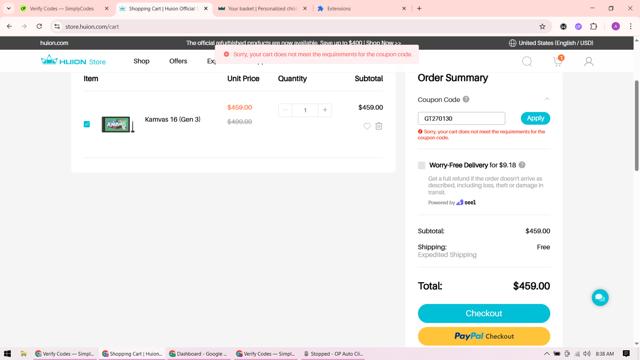
Task: Open the browser extensions puzzle icon
Action: [x=593, y=27]
